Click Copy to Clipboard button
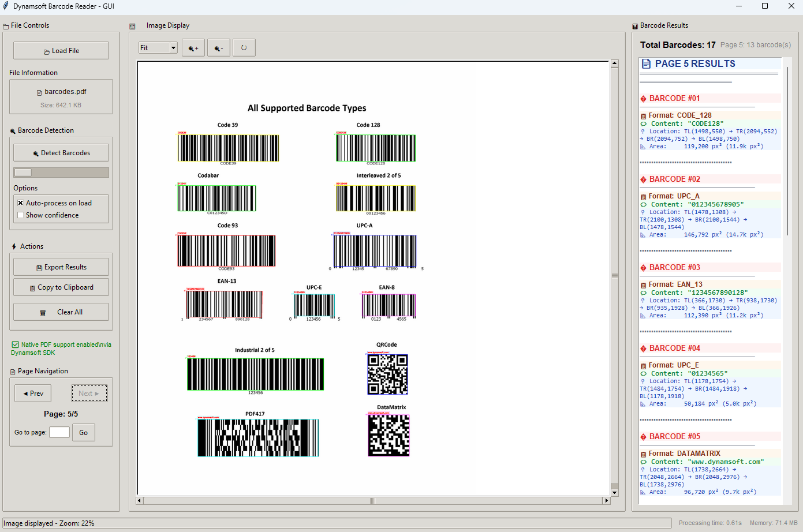This screenshot has height=532, width=803. (x=61, y=287)
